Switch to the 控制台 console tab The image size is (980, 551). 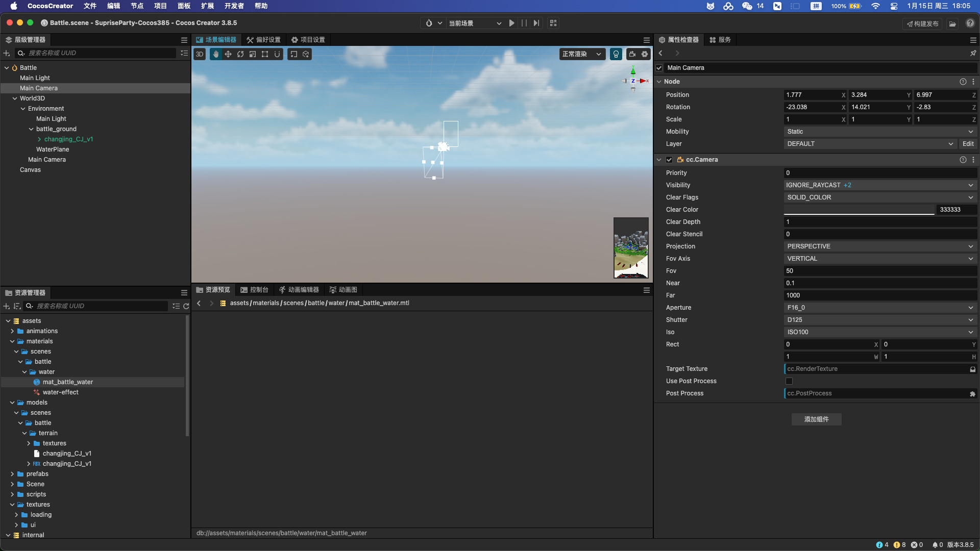255,290
